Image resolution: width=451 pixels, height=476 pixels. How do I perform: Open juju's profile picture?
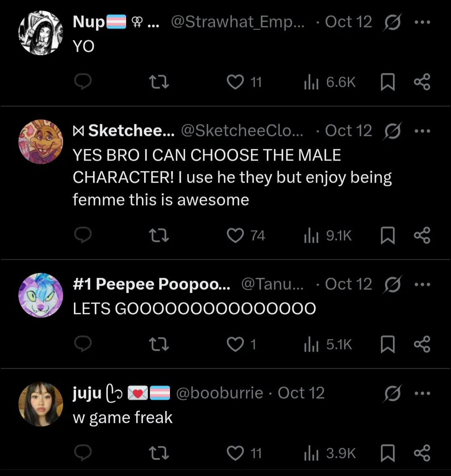click(x=41, y=404)
